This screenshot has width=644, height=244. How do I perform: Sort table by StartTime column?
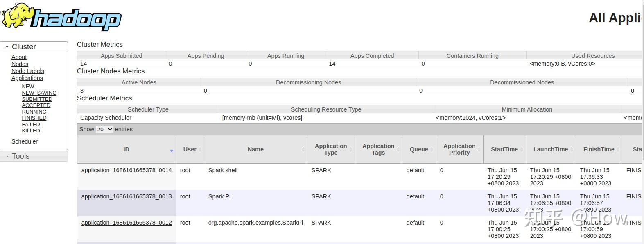504,149
